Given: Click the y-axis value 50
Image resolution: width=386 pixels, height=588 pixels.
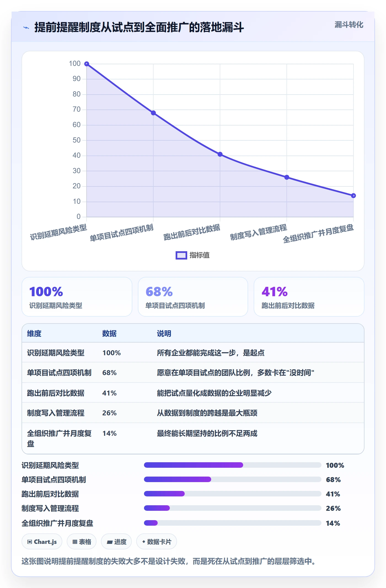Looking at the screenshot, I should tap(77, 140).
